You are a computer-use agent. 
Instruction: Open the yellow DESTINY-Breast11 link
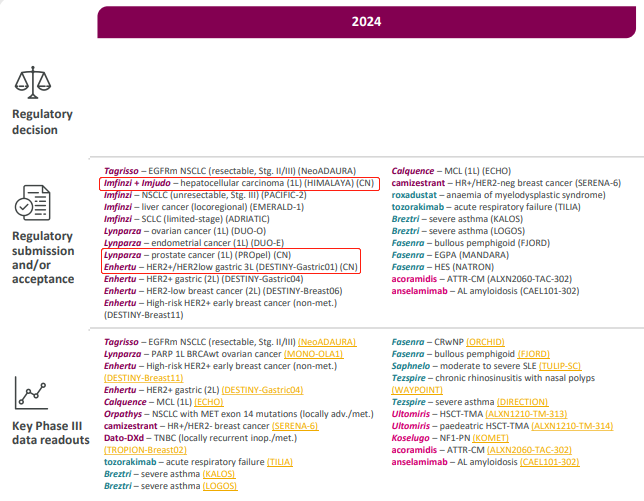(144, 378)
